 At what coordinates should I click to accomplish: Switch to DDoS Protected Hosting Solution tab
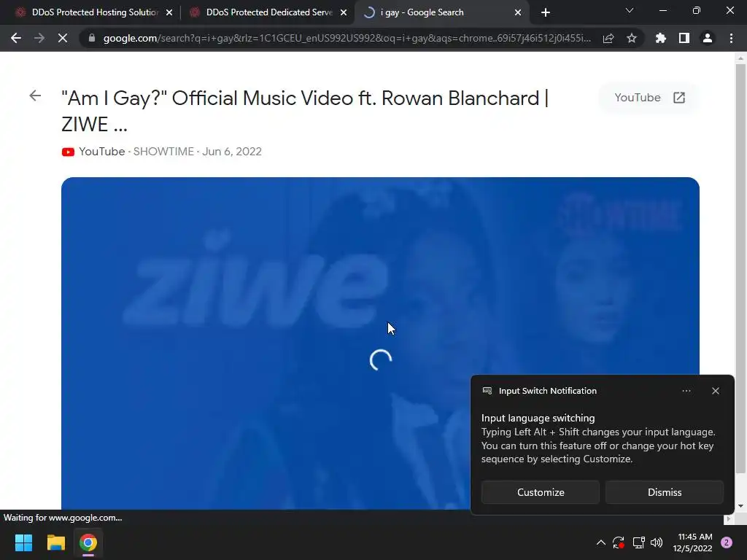coord(95,12)
